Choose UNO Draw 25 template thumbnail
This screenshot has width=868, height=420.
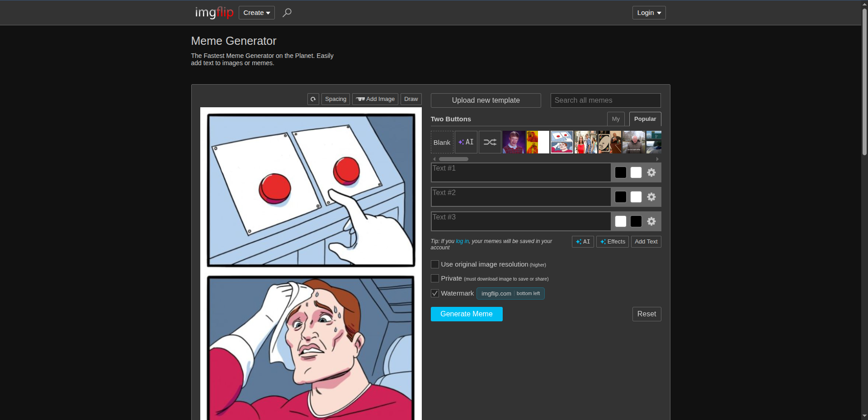click(610, 142)
